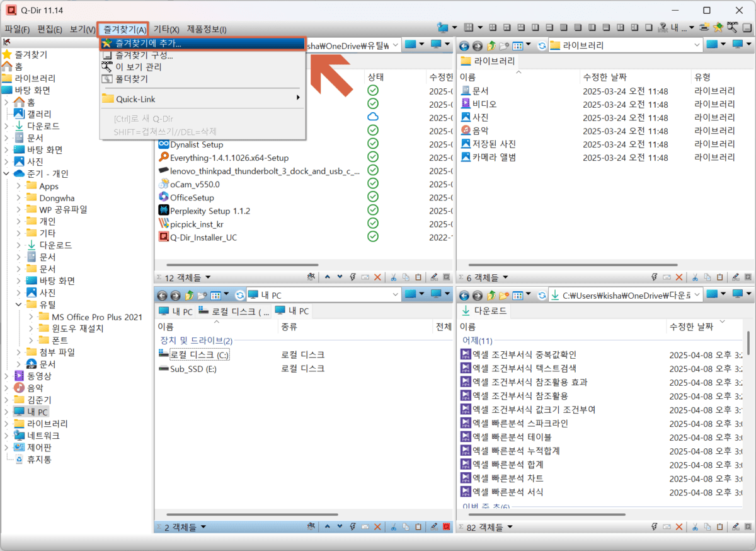Click the star favorites icon in main toolbar

[x=718, y=27]
